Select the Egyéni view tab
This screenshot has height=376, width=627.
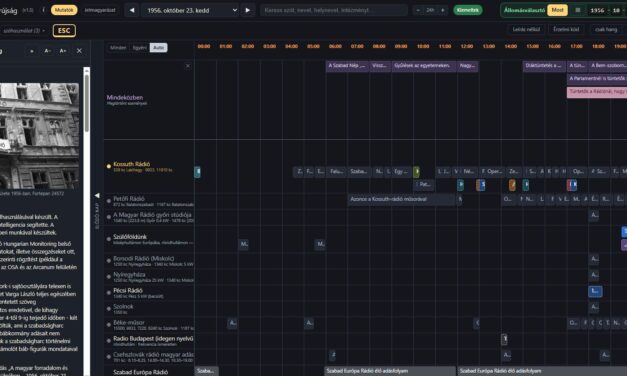[x=140, y=48]
